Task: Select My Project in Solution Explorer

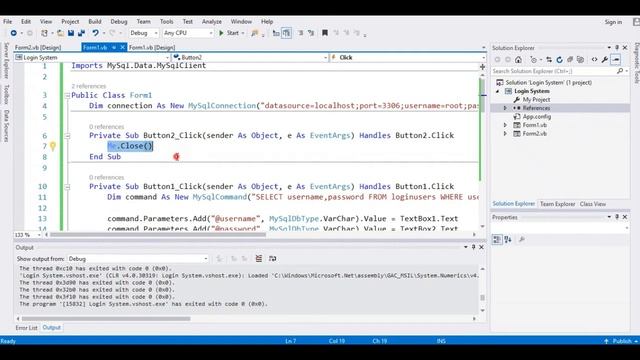Action: tap(536, 100)
